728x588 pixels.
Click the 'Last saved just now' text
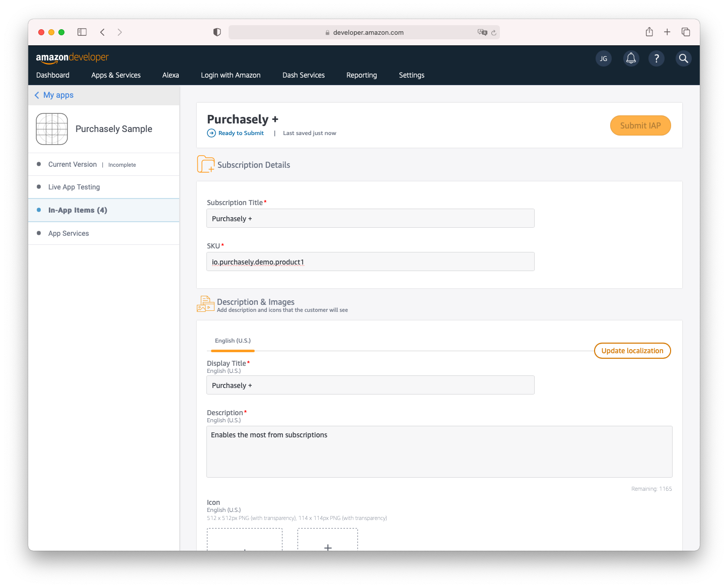click(x=310, y=133)
